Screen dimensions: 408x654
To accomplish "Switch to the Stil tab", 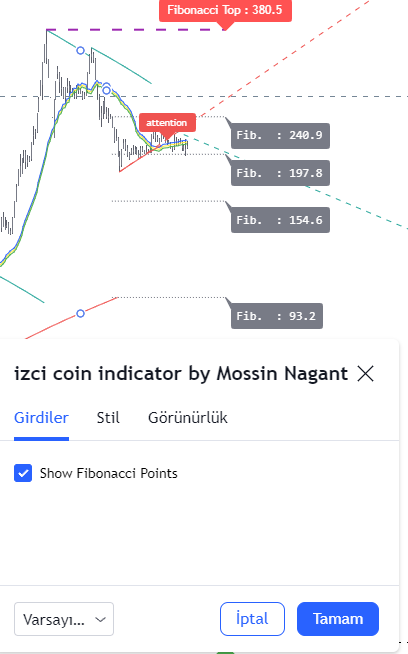I will point(108,418).
